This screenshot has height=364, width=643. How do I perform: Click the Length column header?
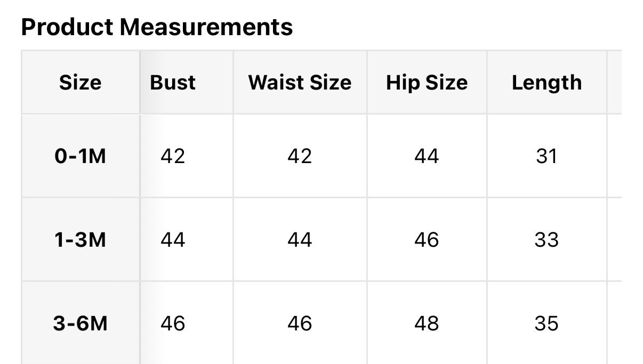tap(546, 83)
